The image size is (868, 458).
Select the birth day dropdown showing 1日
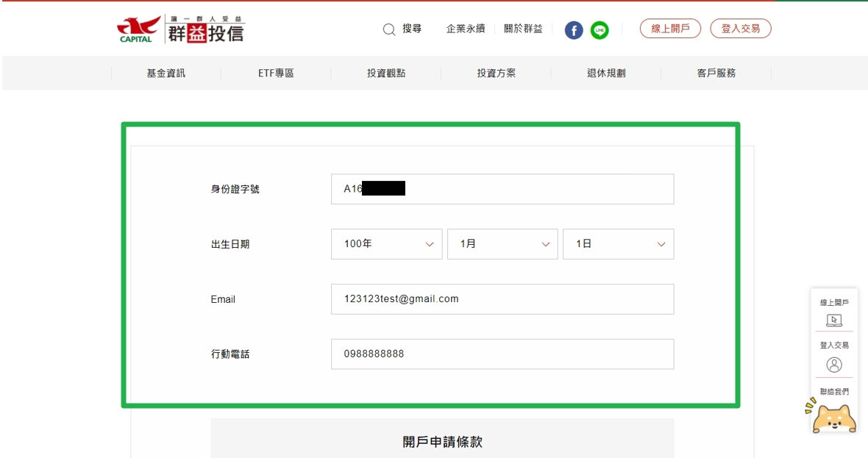tap(618, 244)
